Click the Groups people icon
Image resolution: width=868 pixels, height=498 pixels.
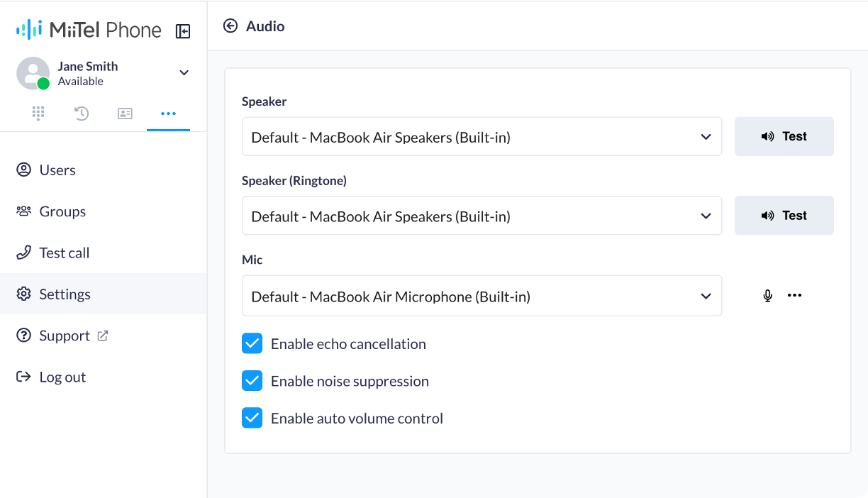(24, 211)
